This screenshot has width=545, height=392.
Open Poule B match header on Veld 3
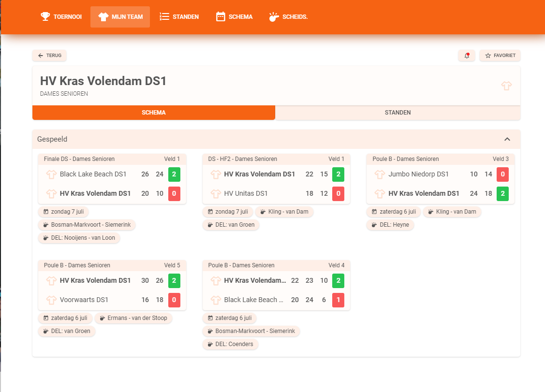tap(441, 159)
